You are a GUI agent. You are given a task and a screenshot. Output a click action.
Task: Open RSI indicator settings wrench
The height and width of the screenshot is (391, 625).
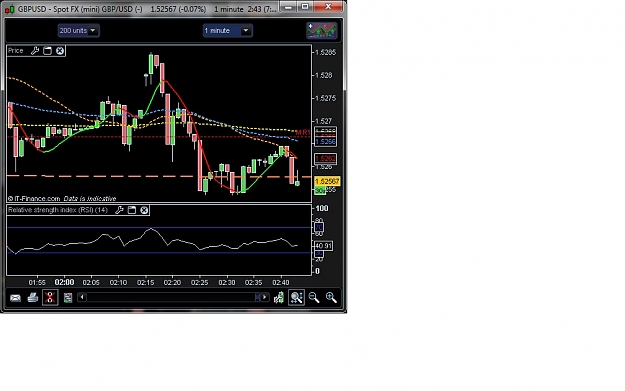point(119,210)
